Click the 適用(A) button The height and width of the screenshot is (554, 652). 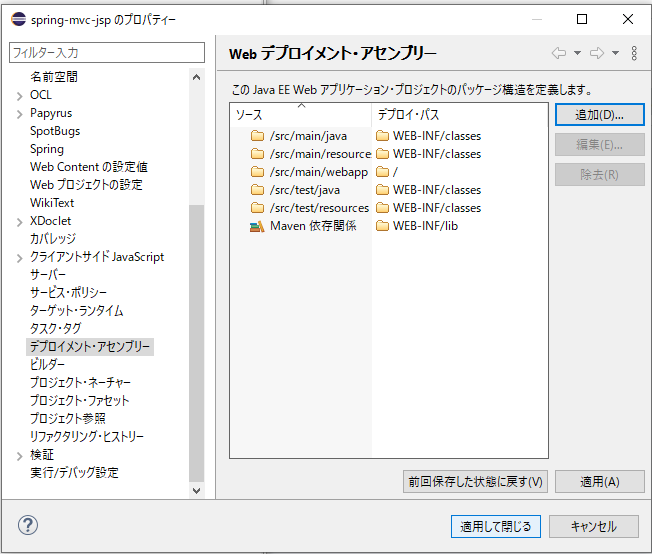tap(600, 482)
